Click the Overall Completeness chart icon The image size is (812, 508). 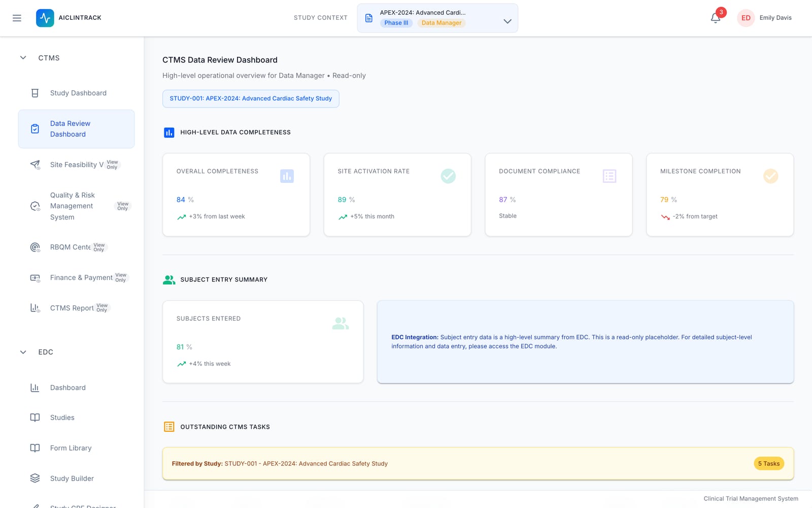(287, 176)
